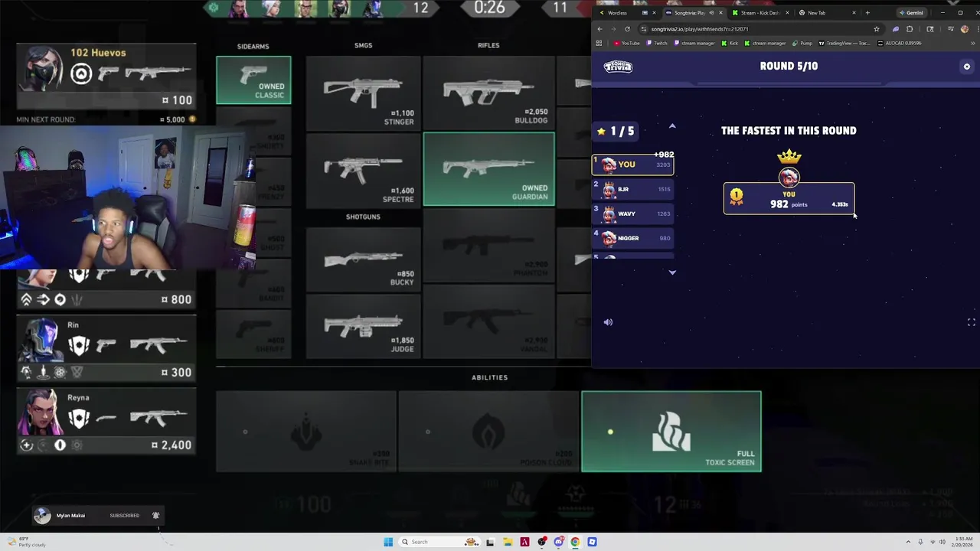The height and width of the screenshot is (551, 980).
Task: Select the owned Guardian rifle
Action: 488,170
